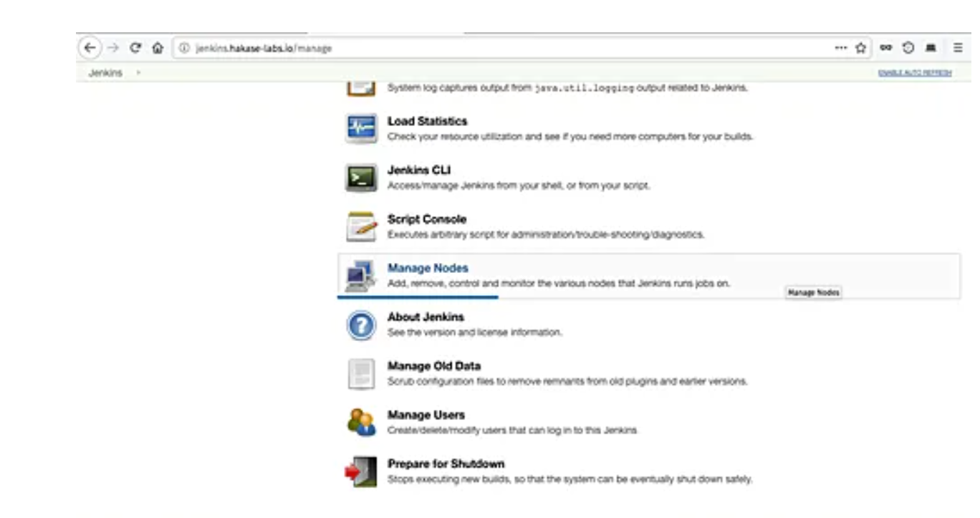Click the Load Statistics monitor icon
Image resolution: width=980 pixels, height=518 pixels.
point(361,128)
